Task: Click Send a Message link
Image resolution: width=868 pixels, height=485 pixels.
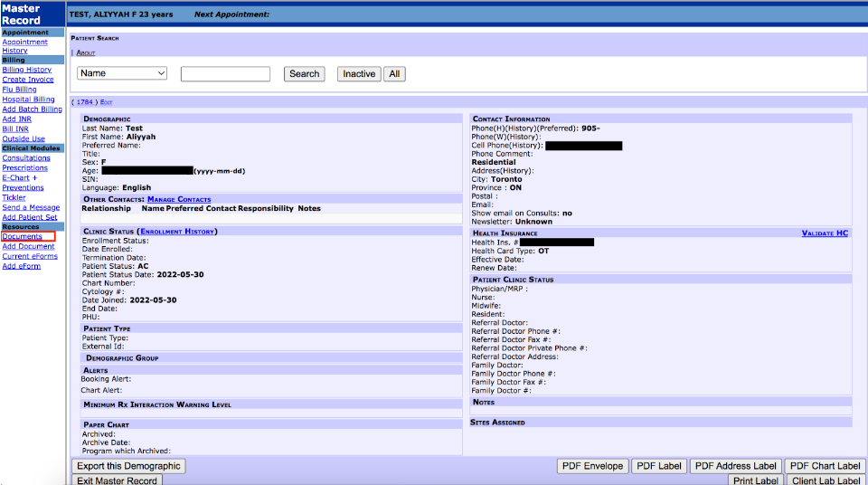Action: [x=31, y=207]
